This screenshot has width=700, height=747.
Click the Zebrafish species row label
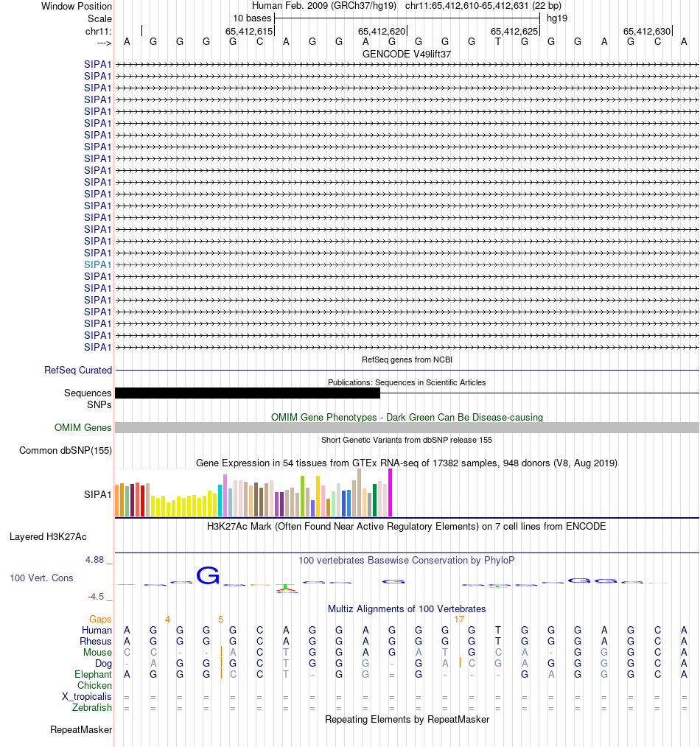pos(92,707)
